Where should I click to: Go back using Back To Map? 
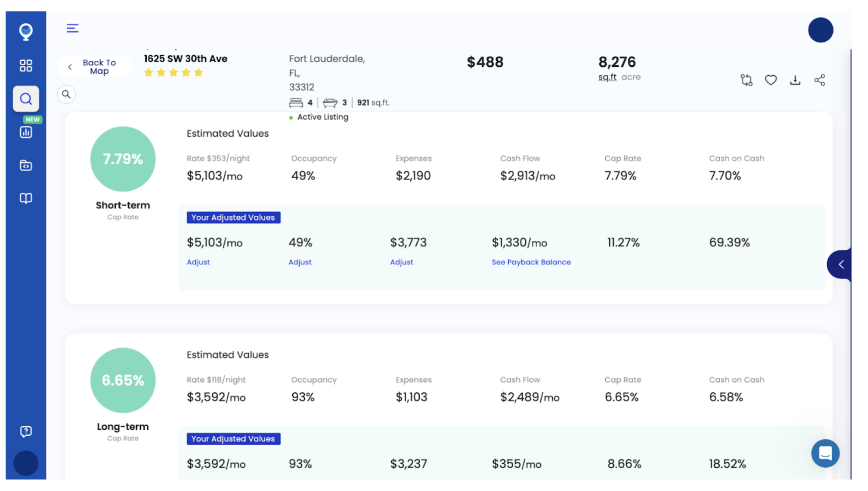95,67
